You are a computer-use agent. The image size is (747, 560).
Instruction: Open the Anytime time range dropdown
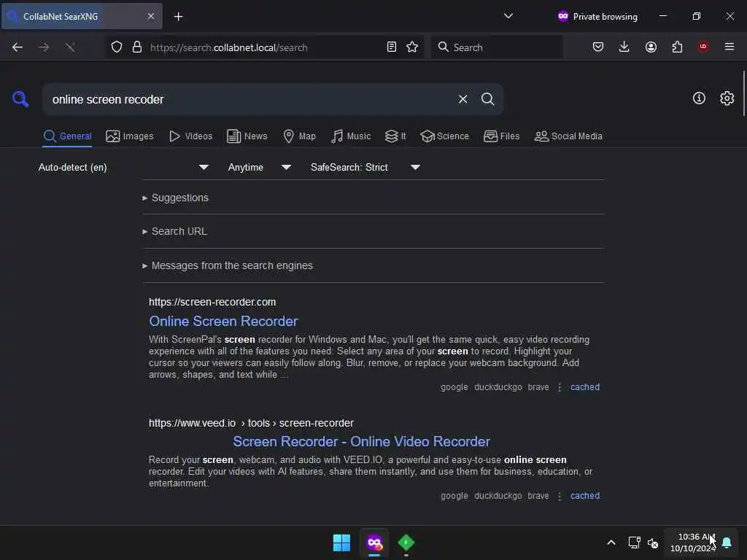(259, 167)
